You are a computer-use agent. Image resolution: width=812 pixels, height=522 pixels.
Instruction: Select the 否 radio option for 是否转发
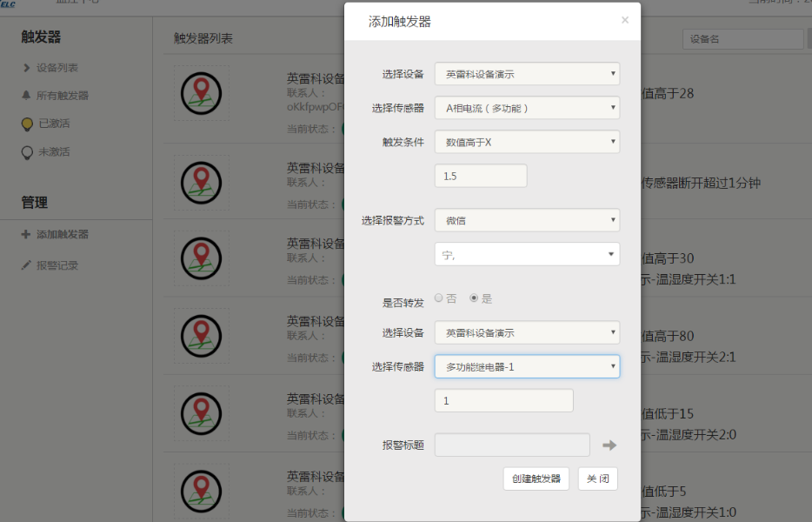click(439, 298)
